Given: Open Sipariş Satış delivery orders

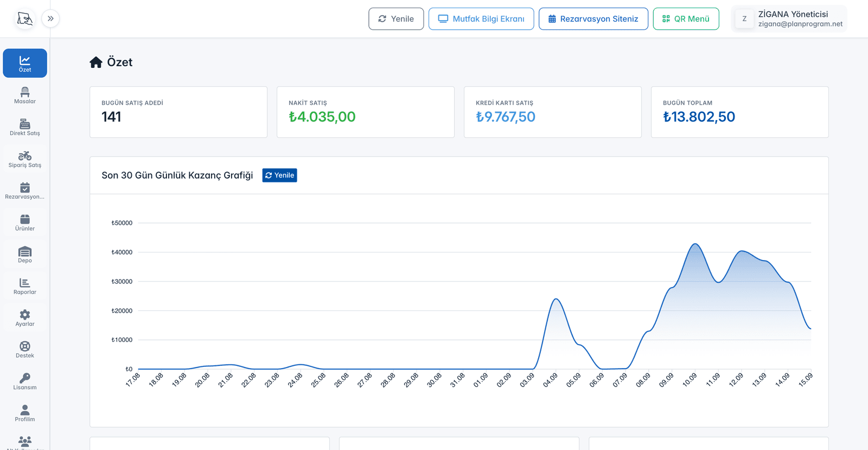Looking at the screenshot, I should click(x=25, y=159).
